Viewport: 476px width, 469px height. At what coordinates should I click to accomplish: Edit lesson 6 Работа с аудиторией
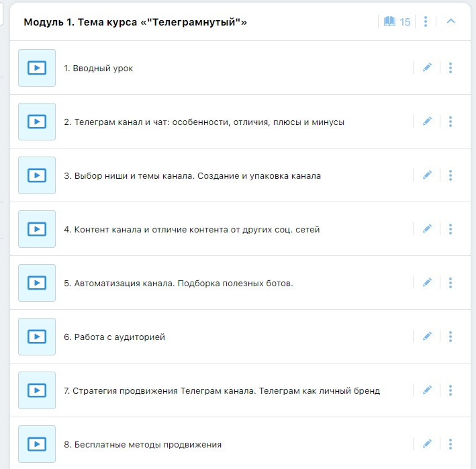[427, 337]
